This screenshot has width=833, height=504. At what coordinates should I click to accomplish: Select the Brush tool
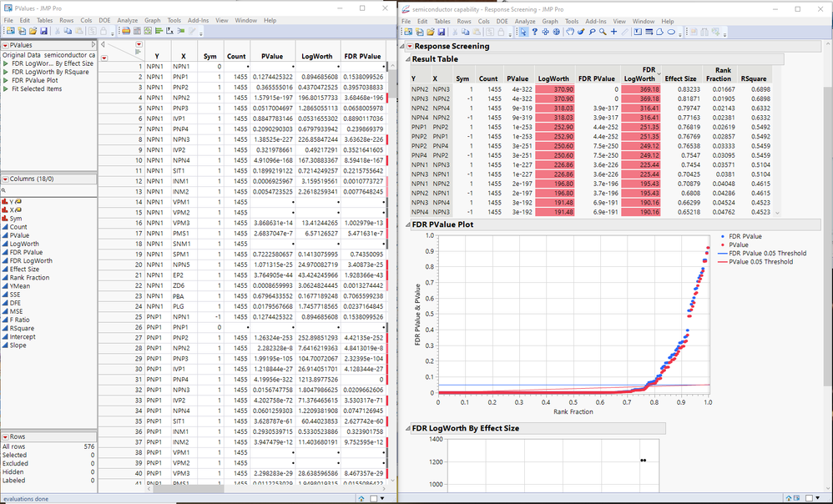(x=581, y=32)
